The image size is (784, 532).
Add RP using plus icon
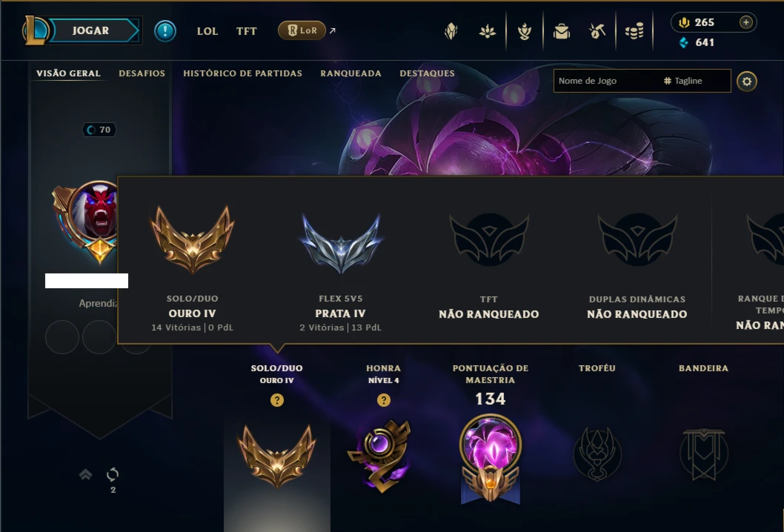pyautogui.click(x=746, y=22)
